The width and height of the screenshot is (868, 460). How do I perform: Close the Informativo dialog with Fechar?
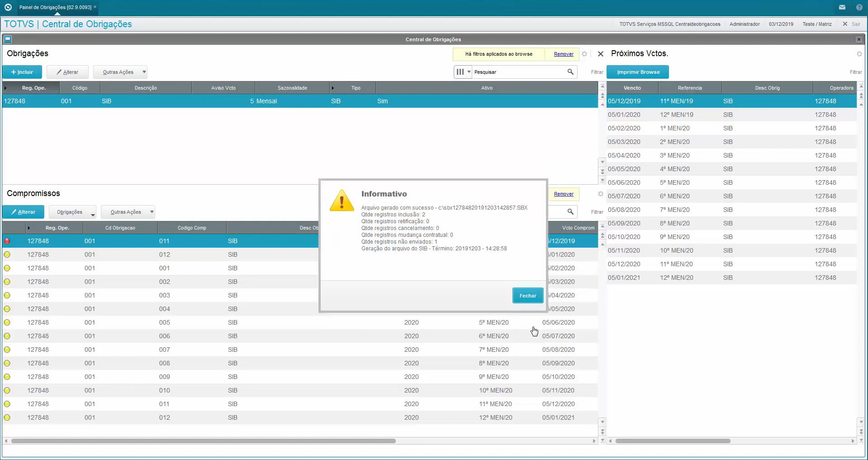pyautogui.click(x=528, y=296)
